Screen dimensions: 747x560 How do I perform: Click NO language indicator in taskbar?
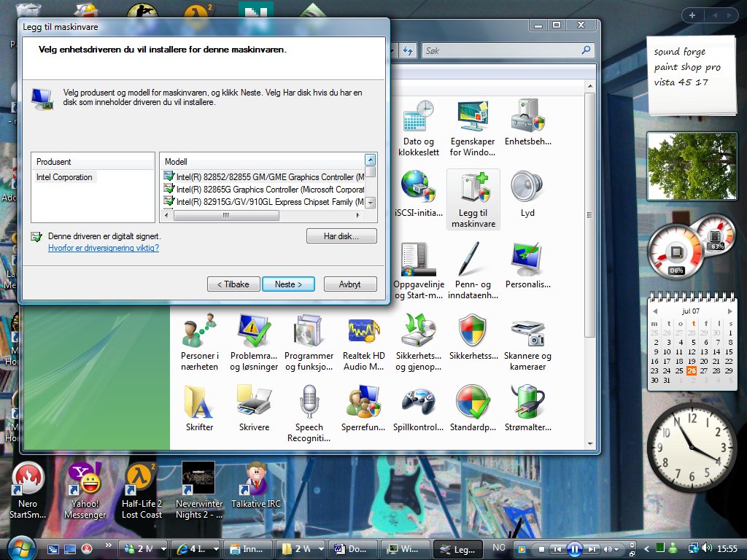(498, 548)
